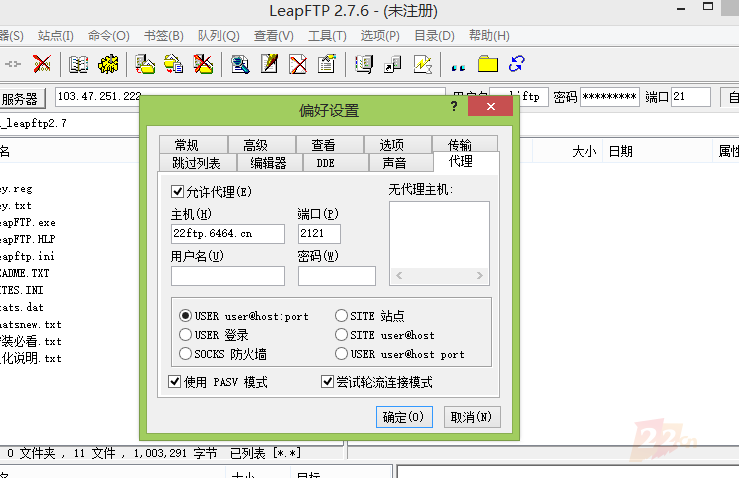Open 查看(V) menu
The image size is (739, 478).
274,36
